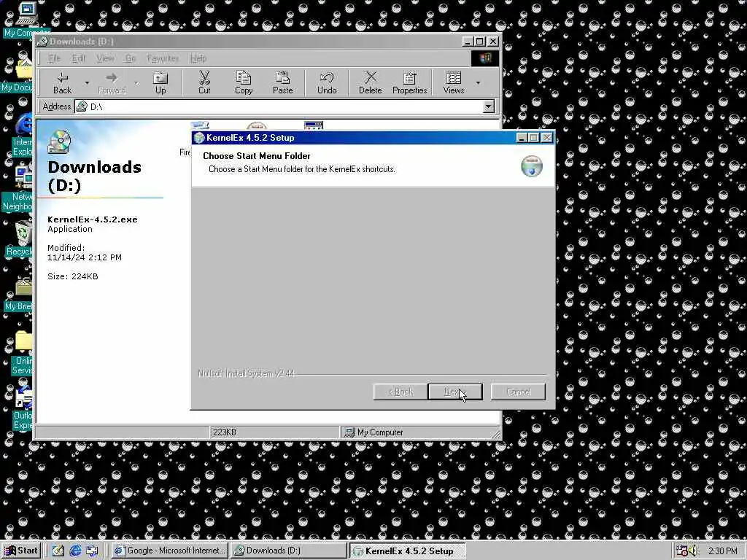The image size is (747, 560).
Task: Click the Forward arrow in Downloads toolbar
Action: pyautogui.click(x=112, y=83)
